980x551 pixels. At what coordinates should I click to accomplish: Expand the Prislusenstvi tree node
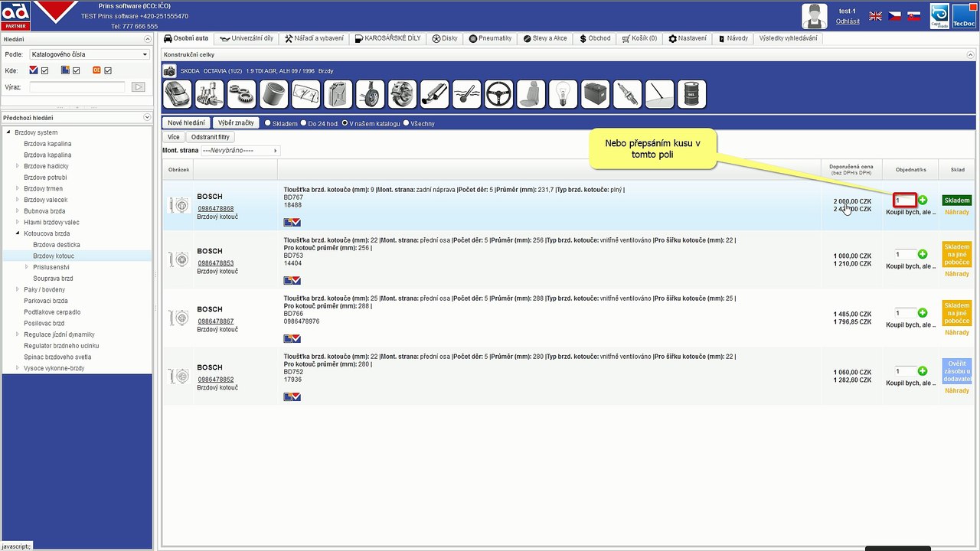(x=27, y=267)
